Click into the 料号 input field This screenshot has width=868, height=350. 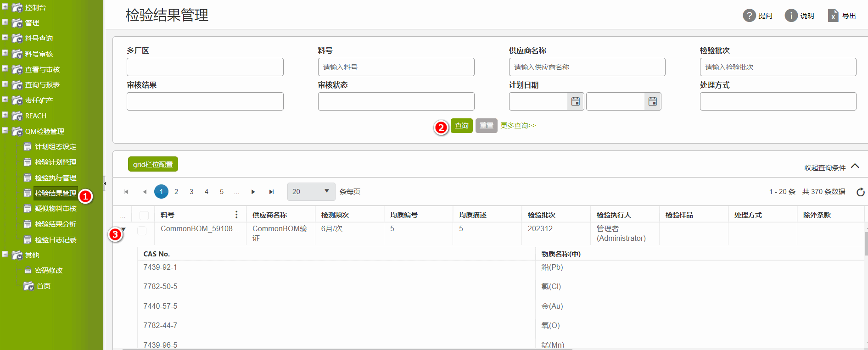point(396,67)
